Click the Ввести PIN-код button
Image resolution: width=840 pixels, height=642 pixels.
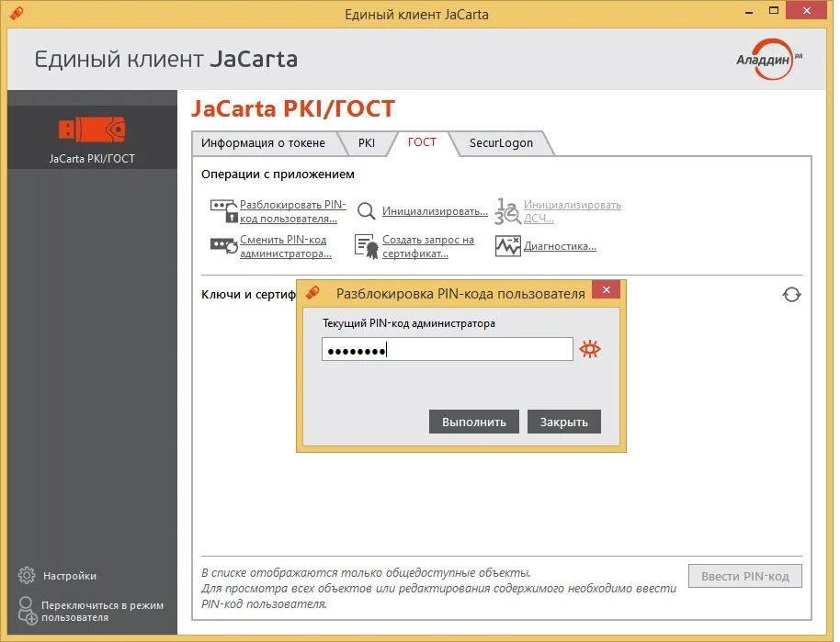[x=745, y=576]
